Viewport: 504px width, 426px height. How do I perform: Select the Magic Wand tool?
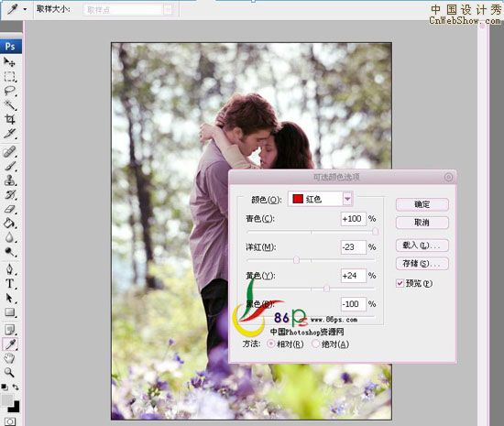click(x=9, y=104)
